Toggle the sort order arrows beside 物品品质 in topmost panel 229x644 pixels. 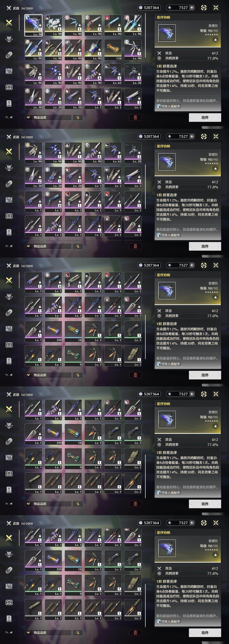[x=78, y=118]
